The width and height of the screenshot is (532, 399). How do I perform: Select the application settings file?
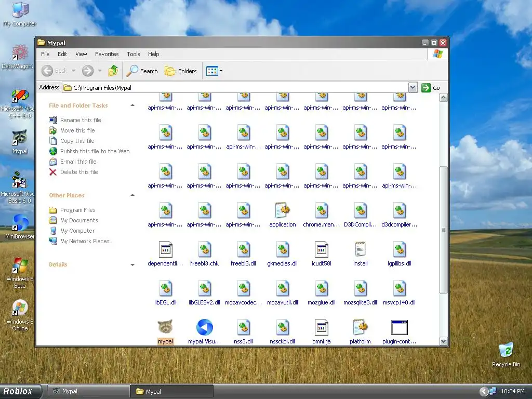[282, 215]
